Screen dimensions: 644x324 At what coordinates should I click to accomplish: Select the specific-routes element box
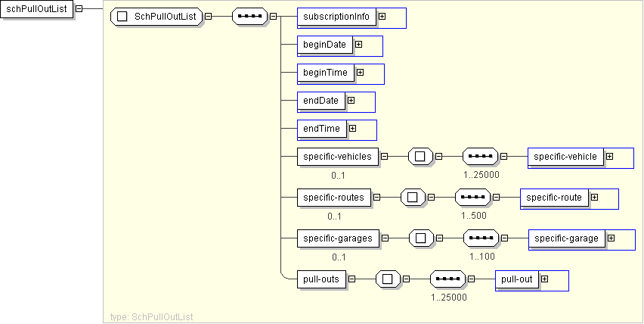(333, 198)
